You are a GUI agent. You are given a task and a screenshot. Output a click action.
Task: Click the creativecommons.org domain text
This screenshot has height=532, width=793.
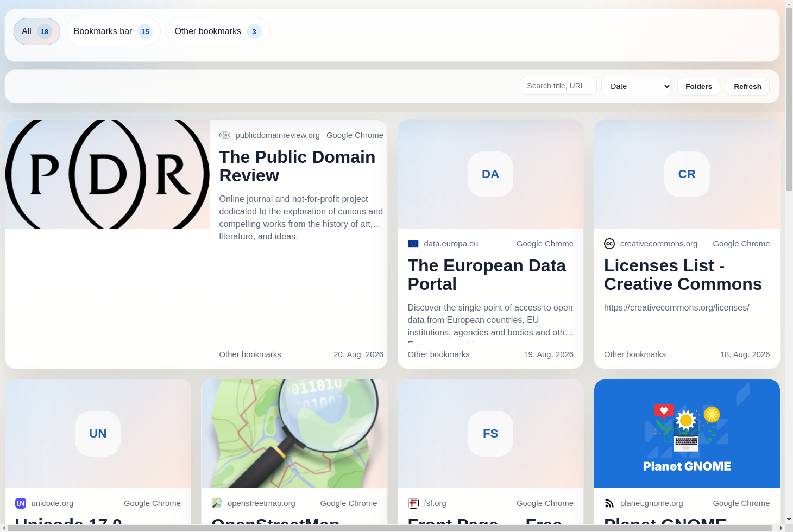pyautogui.click(x=659, y=244)
